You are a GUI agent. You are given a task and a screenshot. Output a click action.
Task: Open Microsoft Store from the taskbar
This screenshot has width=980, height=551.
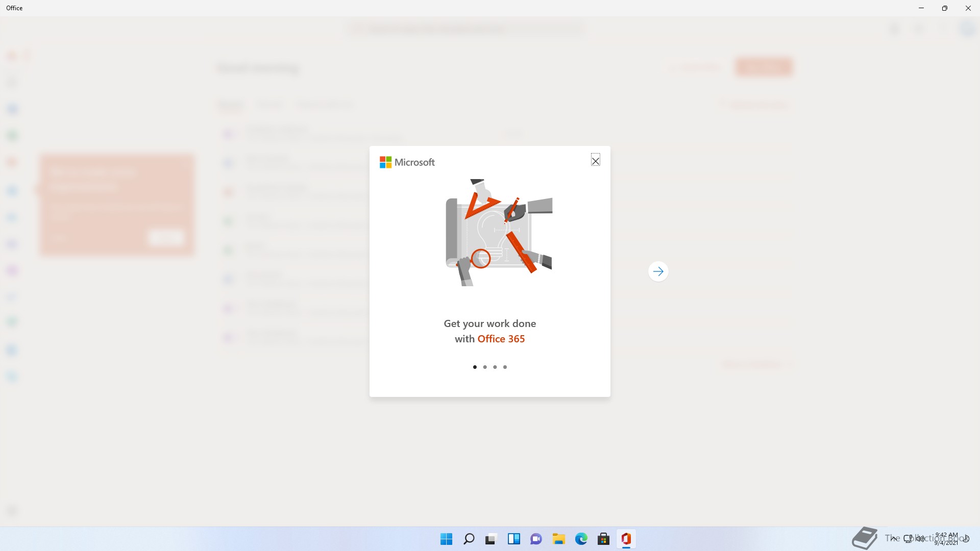point(603,539)
